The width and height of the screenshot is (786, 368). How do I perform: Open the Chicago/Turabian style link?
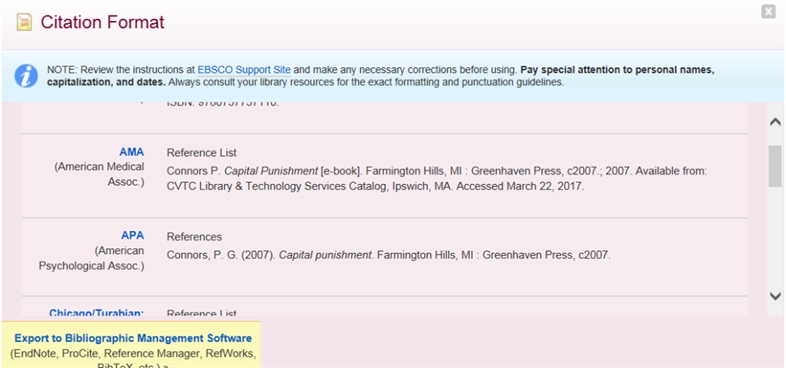pos(96,313)
